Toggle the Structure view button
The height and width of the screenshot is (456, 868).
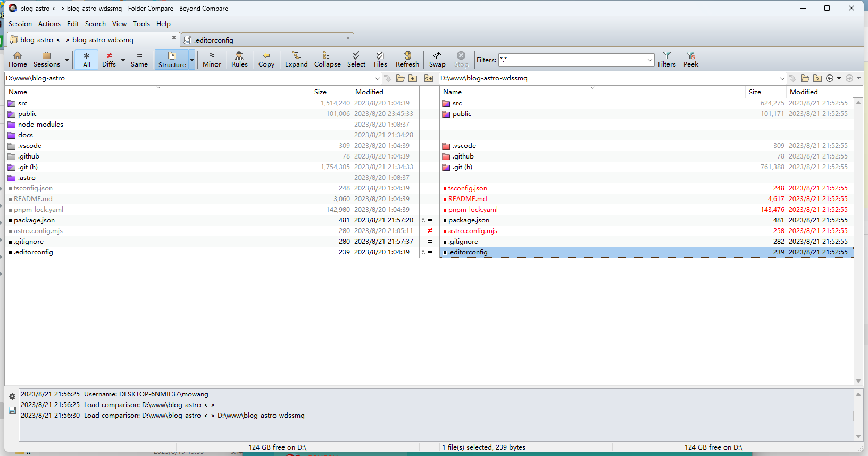172,60
